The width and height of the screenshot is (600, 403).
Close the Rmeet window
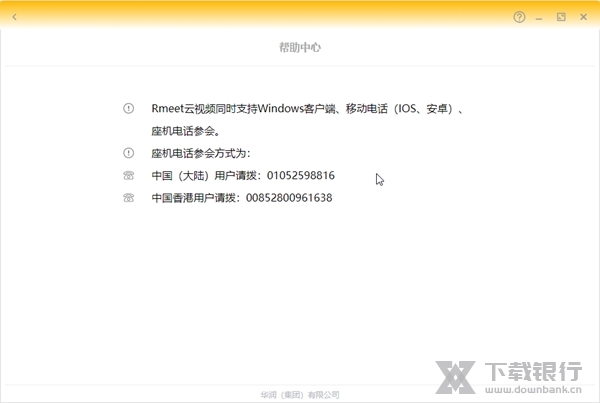click(x=583, y=17)
